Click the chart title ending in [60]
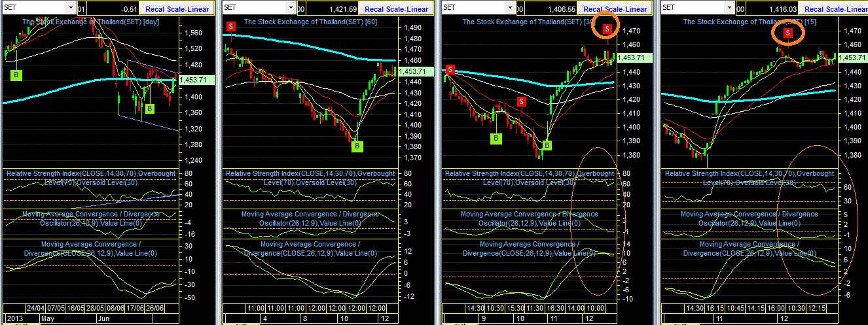 pyautogui.click(x=312, y=22)
